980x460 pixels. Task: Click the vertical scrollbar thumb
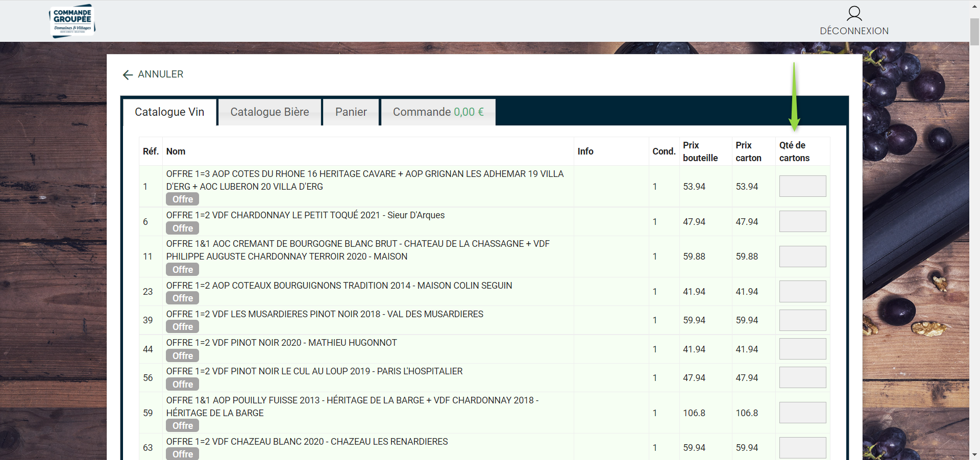click(974, 32)
